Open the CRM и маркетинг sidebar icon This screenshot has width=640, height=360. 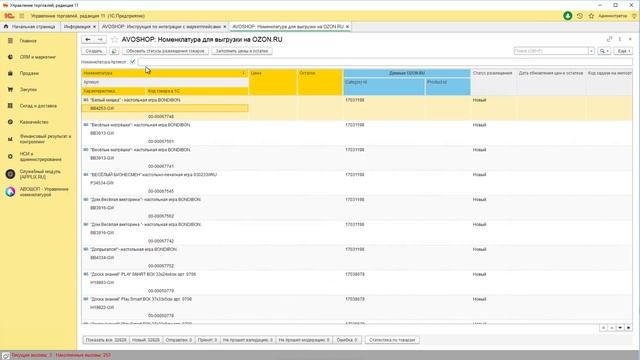[x=10, y=57]
